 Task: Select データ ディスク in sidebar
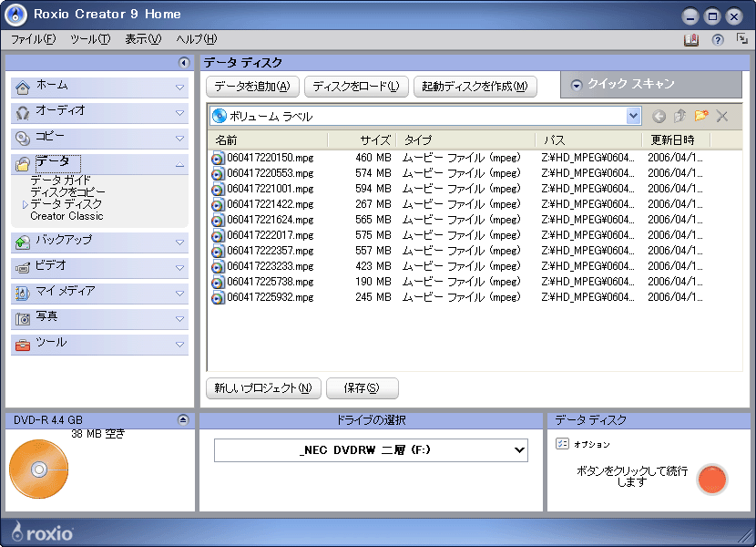point(66,203)
